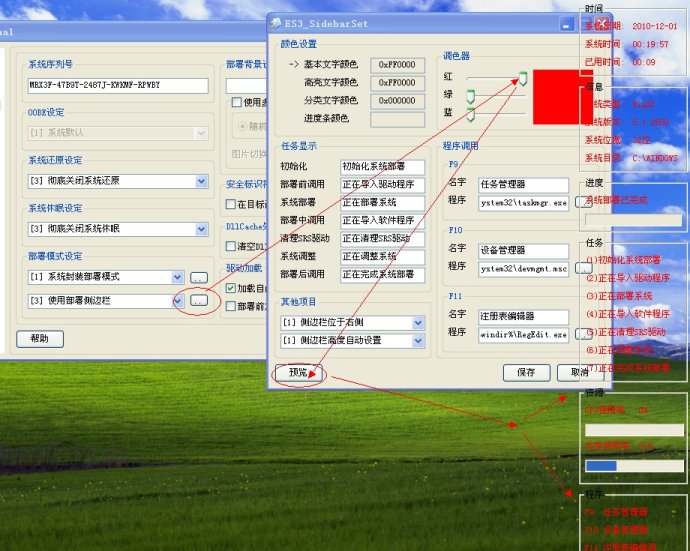
Task: Click the 预览 button
Action: (298, 373)
